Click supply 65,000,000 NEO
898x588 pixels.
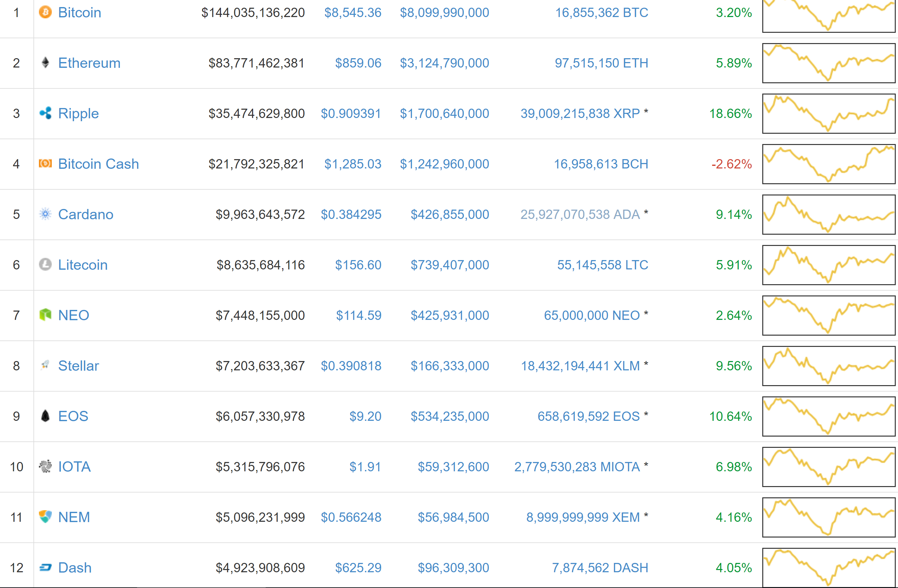(x=591, y=315)
